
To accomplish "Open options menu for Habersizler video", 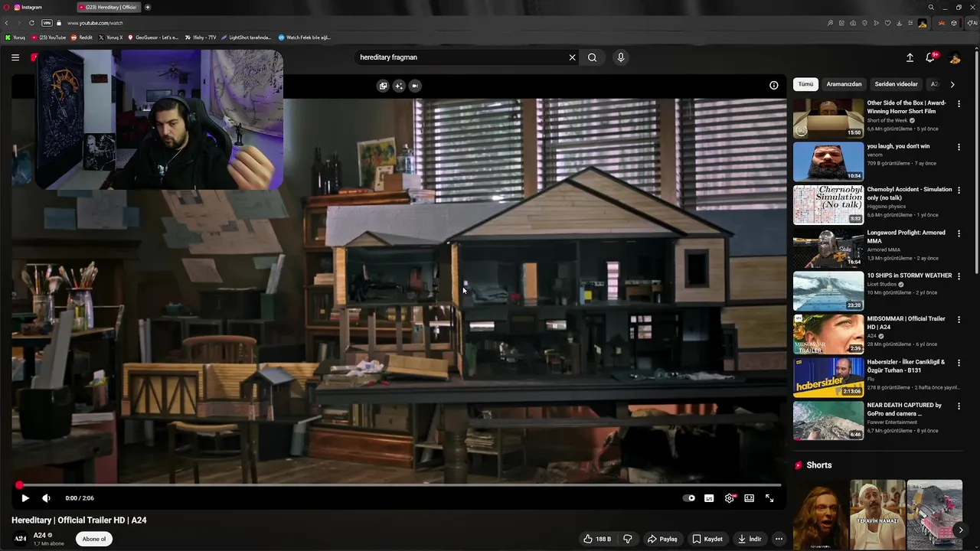I will 959,363.
